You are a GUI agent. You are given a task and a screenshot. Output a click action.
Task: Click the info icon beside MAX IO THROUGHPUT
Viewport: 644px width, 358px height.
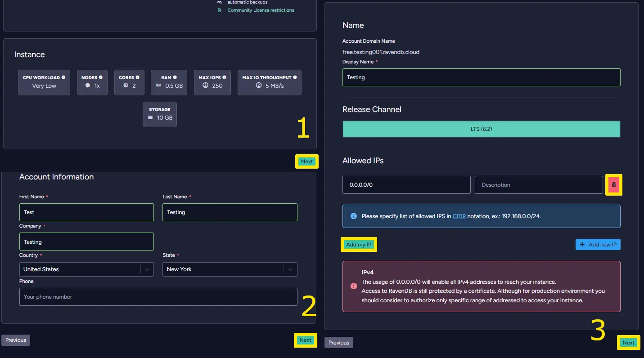click(295, 77)
